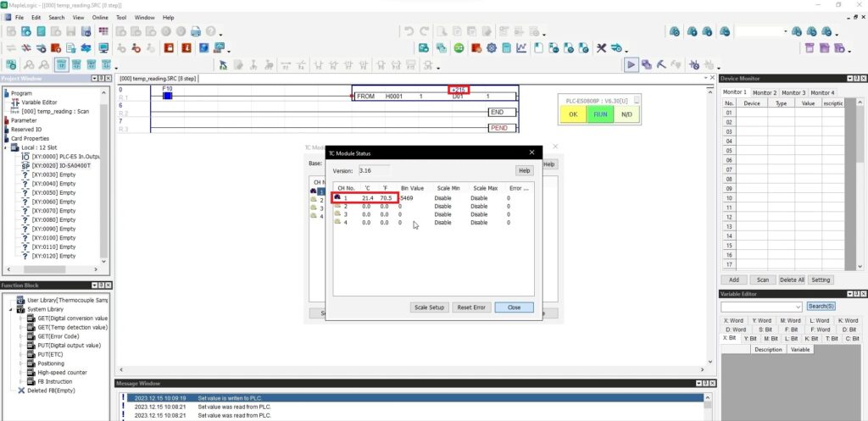Select the D: Word device type

(735, 330)
